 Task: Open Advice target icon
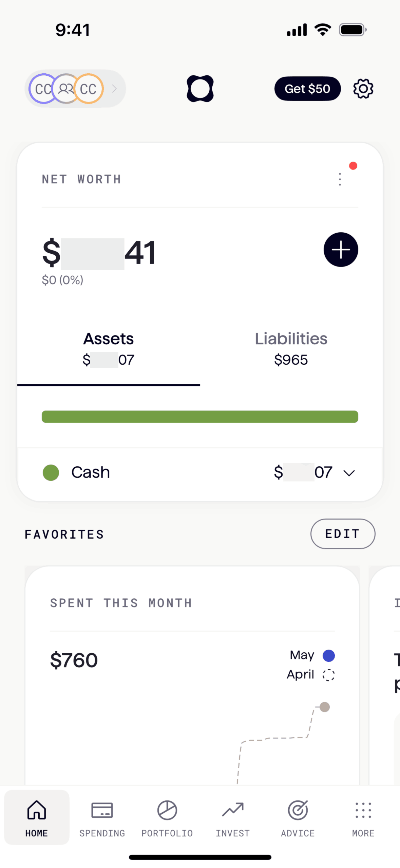tap(298, 811)
